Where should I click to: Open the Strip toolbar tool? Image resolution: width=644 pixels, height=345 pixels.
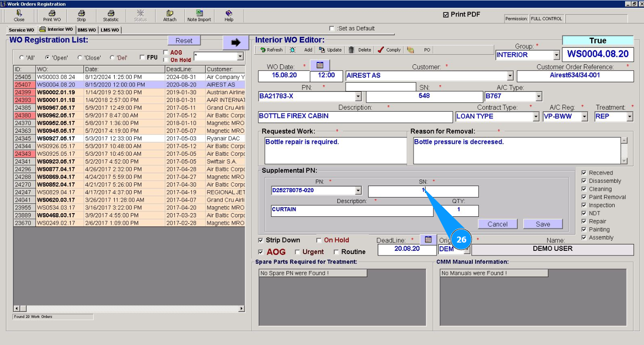(x=81, y=16)
